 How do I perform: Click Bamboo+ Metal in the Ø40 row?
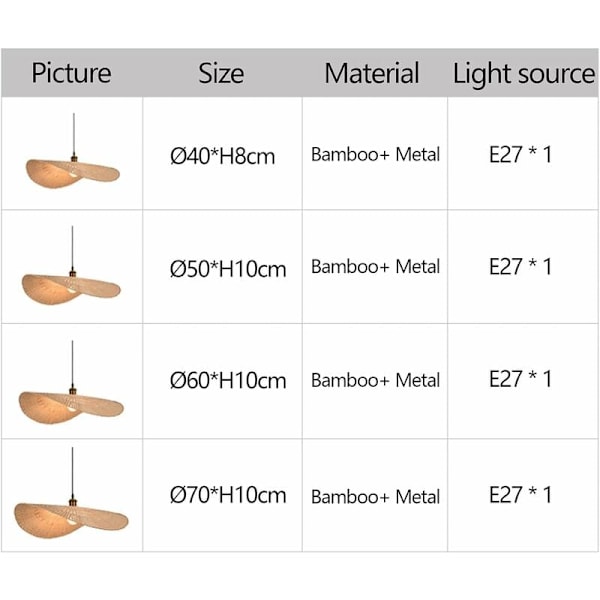375,155
